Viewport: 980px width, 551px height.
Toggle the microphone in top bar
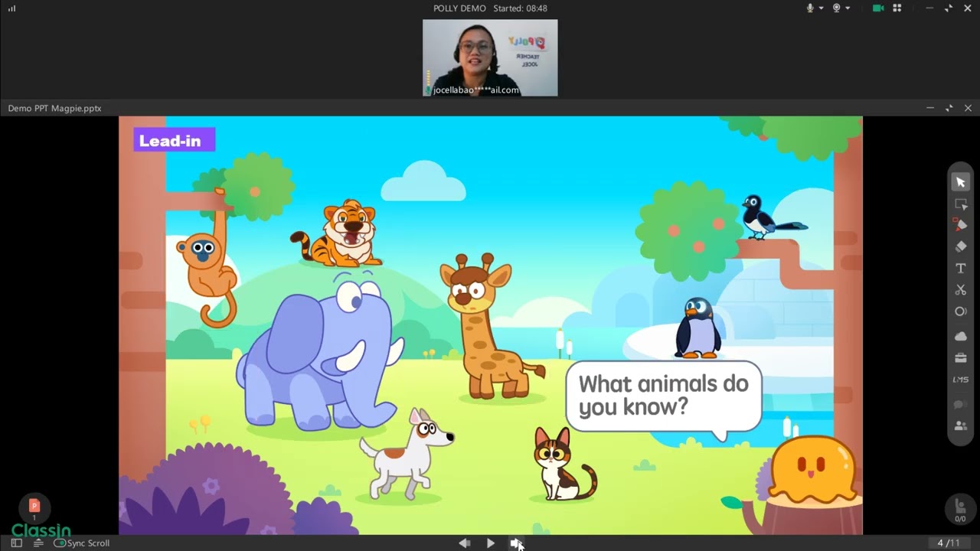[811, 8]
